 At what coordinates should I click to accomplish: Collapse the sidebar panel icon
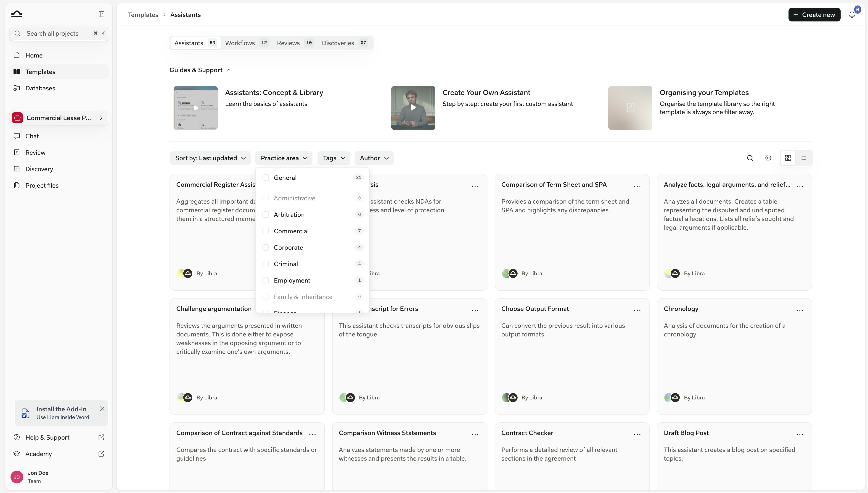101,14
